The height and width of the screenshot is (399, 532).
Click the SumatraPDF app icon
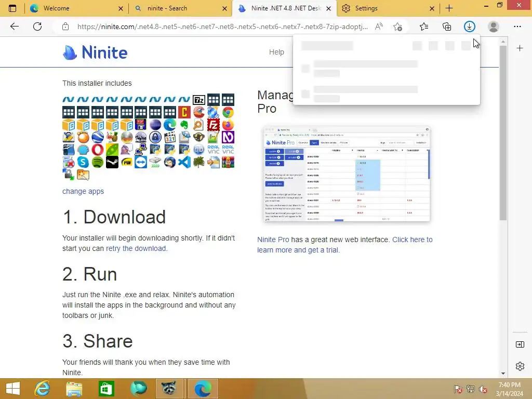pyautogui.click(x=127, y=162)
